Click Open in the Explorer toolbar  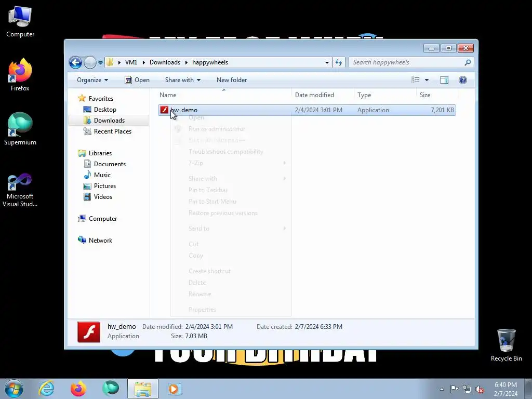point(137,80)
